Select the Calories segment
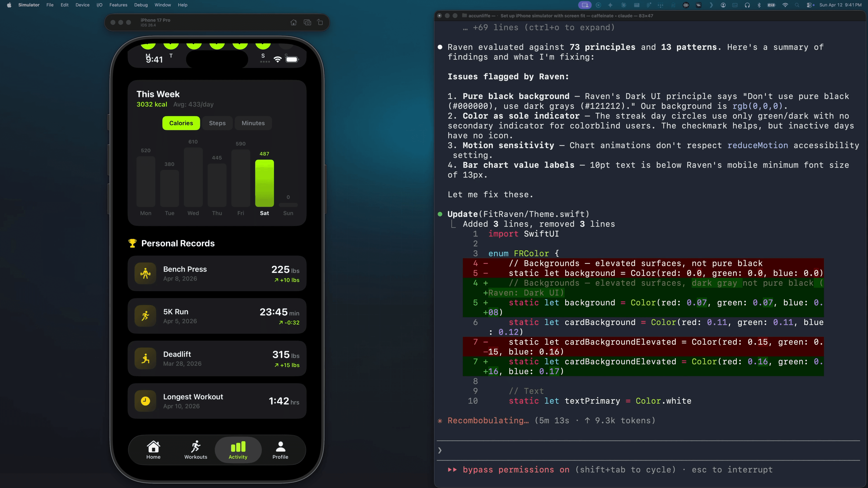Viewport: 868px width, 488px height. click(181, 123)
